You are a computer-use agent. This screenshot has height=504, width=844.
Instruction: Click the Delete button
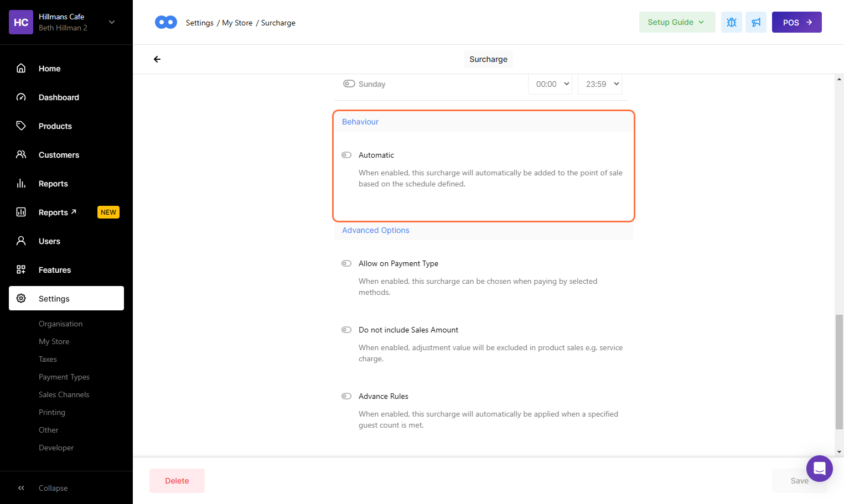[x=177, y=481]
